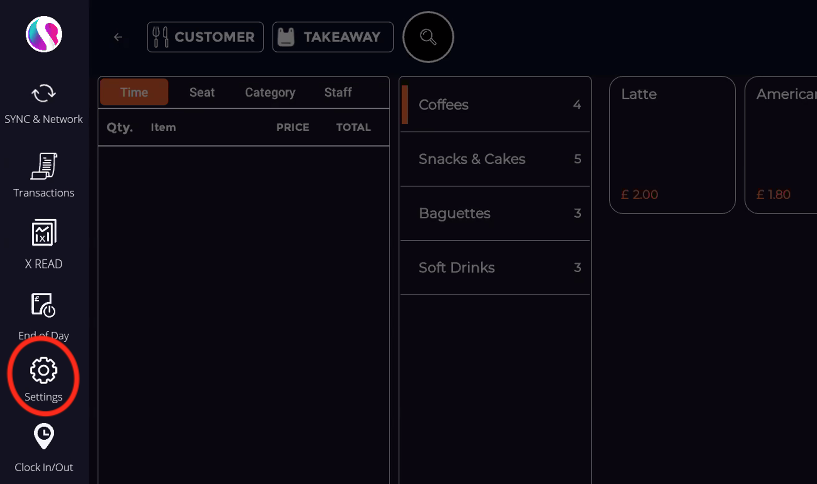Click the TAKEAWAY button

333,37
